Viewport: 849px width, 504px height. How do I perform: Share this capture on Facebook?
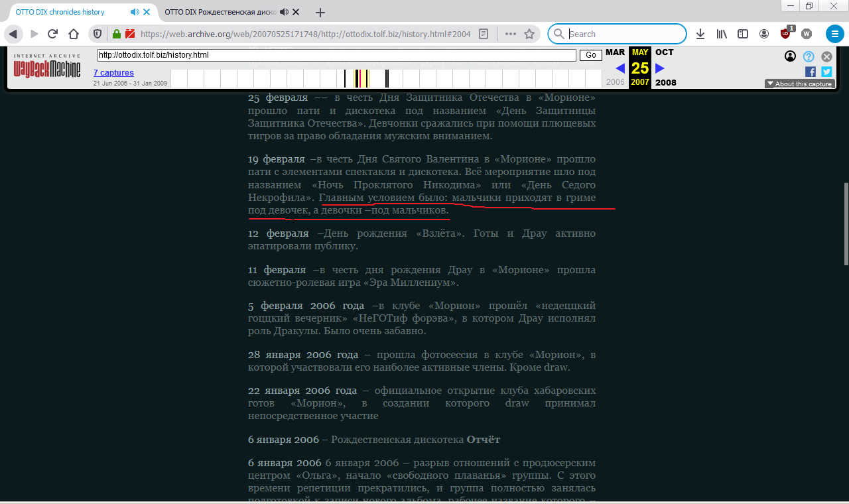click(x=811, y=72)
